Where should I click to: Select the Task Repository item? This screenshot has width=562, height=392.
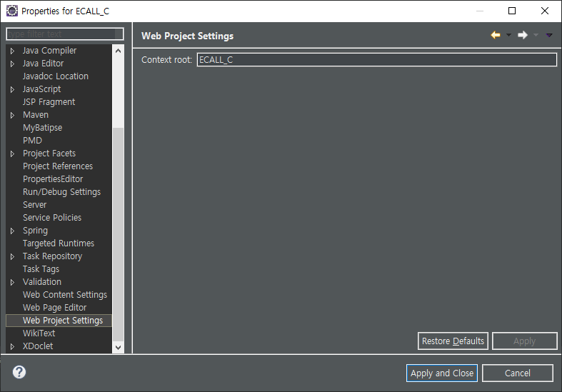pos(52,256)
